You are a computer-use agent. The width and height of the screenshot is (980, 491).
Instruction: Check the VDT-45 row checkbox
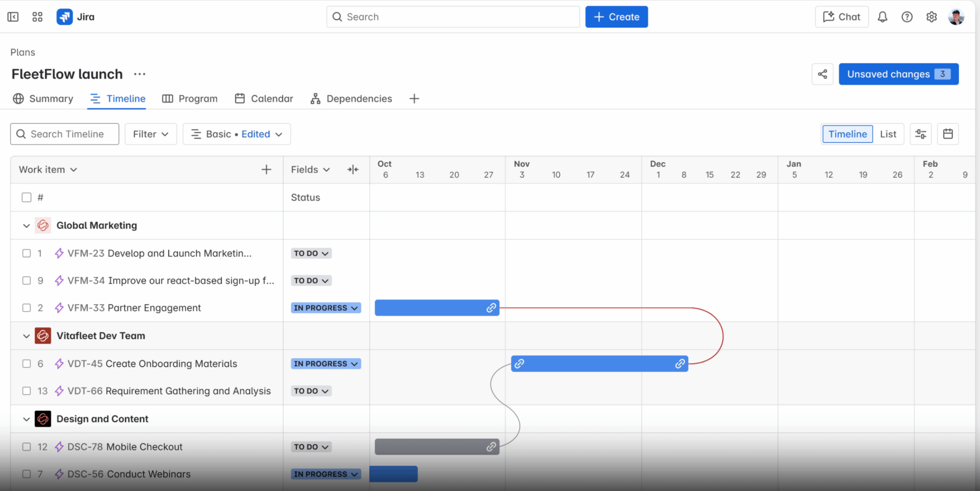[x=26, y=364]
